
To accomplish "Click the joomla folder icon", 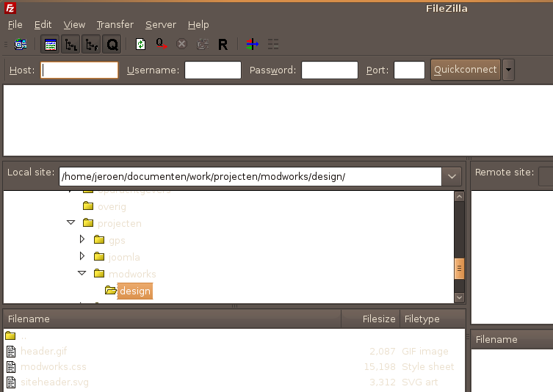I will (99, 256).
